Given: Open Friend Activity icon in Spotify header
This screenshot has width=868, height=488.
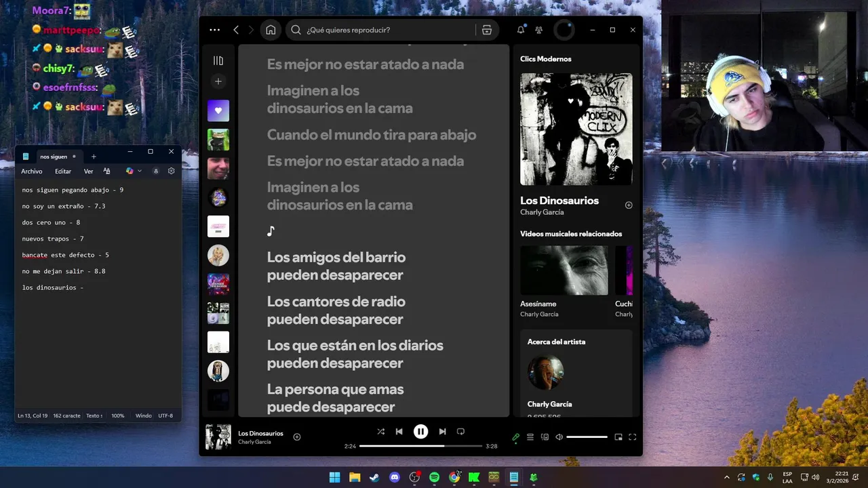Looking at the screenshot, I should (x=539, y=30).
